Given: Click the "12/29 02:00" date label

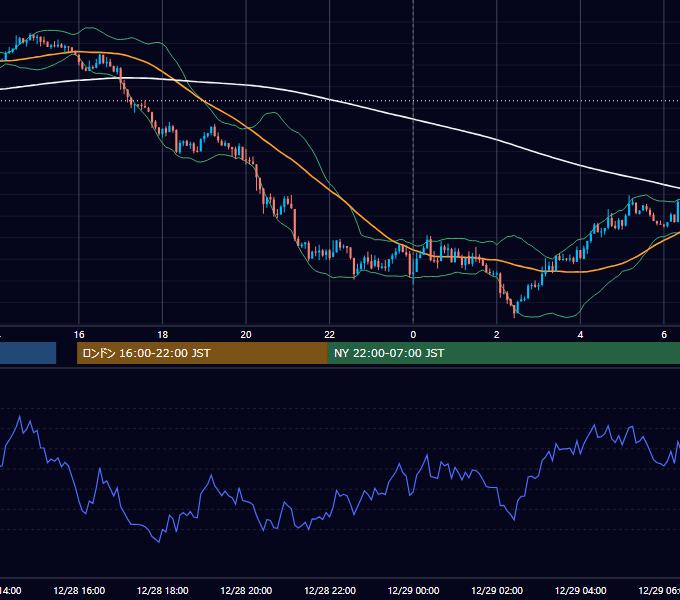Looking at the screenshot, I should (x=497, y=591).
